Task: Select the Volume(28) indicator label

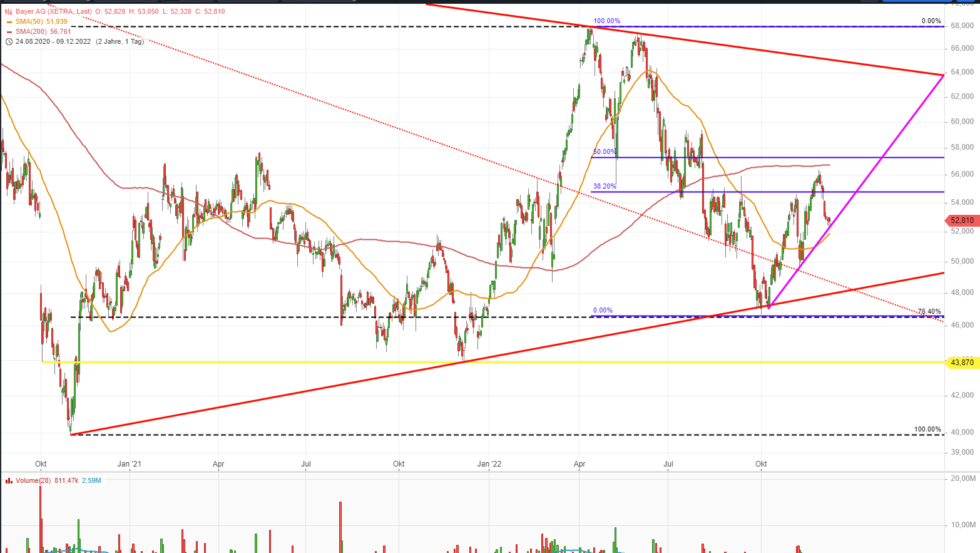Action: (34, 480)
